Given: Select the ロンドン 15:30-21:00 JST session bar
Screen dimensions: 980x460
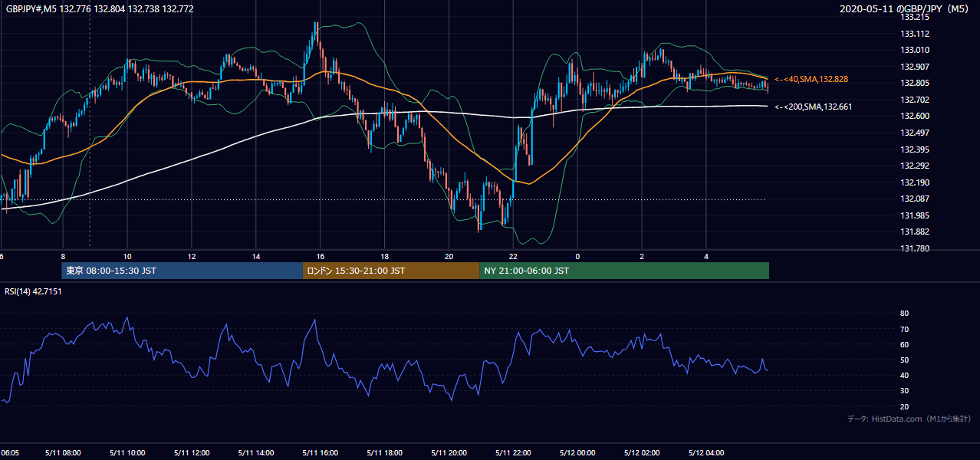Looking at the screenshot, I should pos(391,271).
